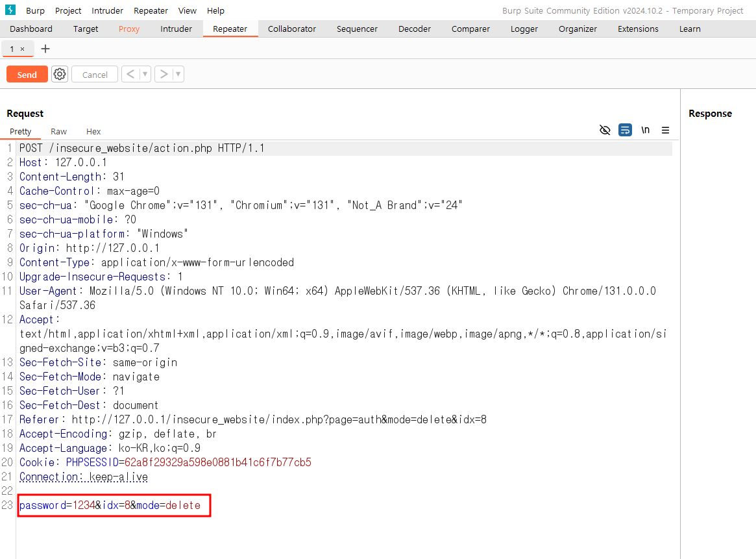Toggle hide non-printable characters eye icon
Screen dimensions: 756x559
pos(605,130)
